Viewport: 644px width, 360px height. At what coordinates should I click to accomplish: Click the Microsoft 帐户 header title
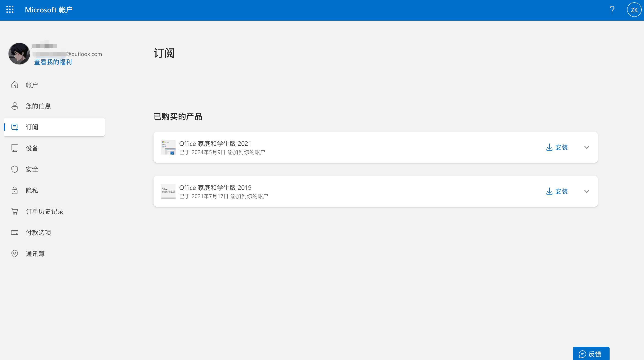pos(48,10)
